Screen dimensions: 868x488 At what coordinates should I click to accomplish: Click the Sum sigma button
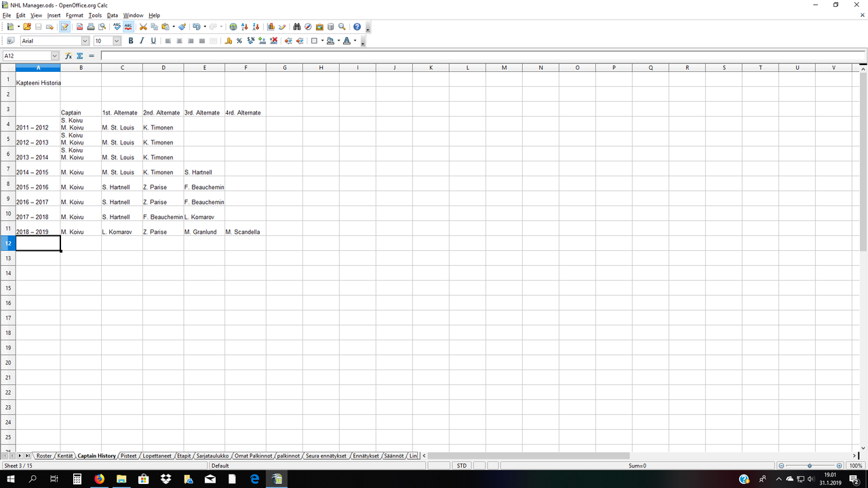pos(80,56)
